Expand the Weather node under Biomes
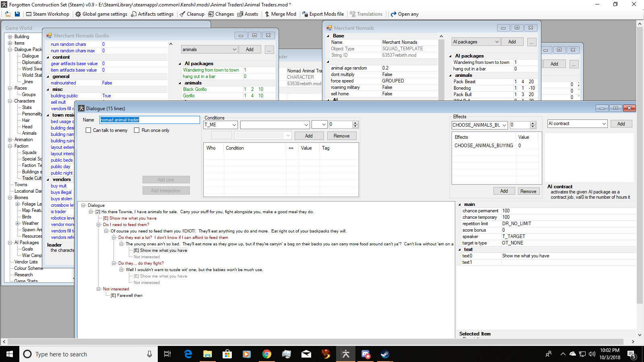Screen dimensions: 644x362 point(18,223)
